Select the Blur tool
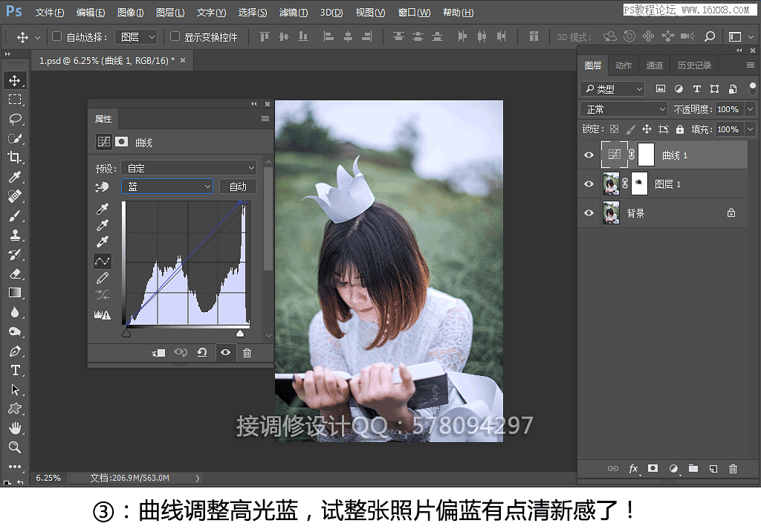This screenshot has width=761, height=532. 15,312
